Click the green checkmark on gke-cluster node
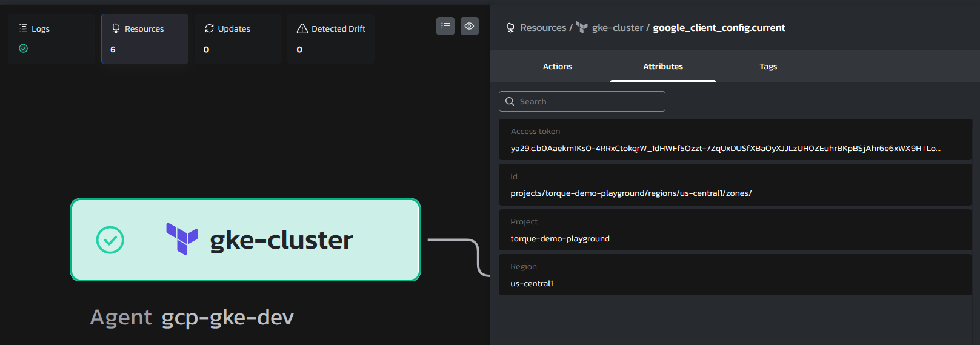 click(110, 240)
